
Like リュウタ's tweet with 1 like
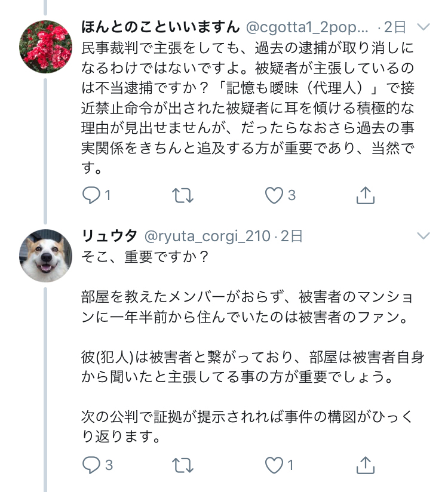point(274,465)
